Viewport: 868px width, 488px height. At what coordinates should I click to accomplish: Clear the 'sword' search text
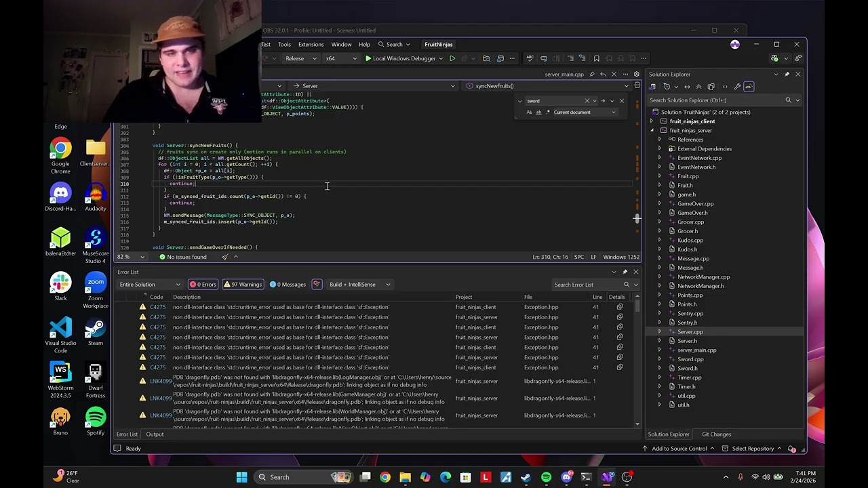587,101
